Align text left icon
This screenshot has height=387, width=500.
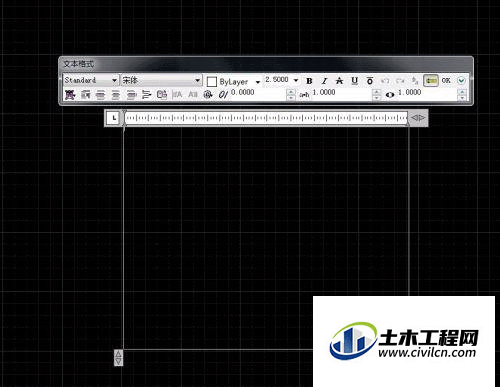(x=100, y=95)
